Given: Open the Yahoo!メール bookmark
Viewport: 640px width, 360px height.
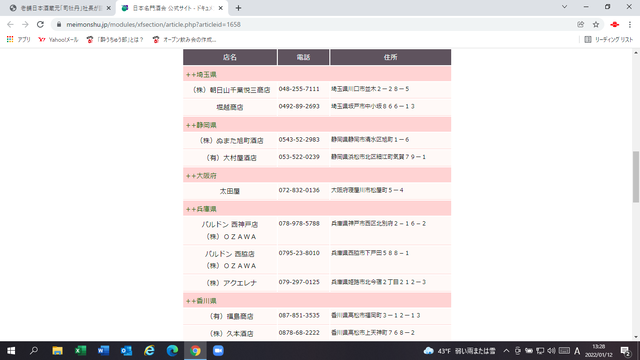Looking at the screenshot, I should 58,40.
